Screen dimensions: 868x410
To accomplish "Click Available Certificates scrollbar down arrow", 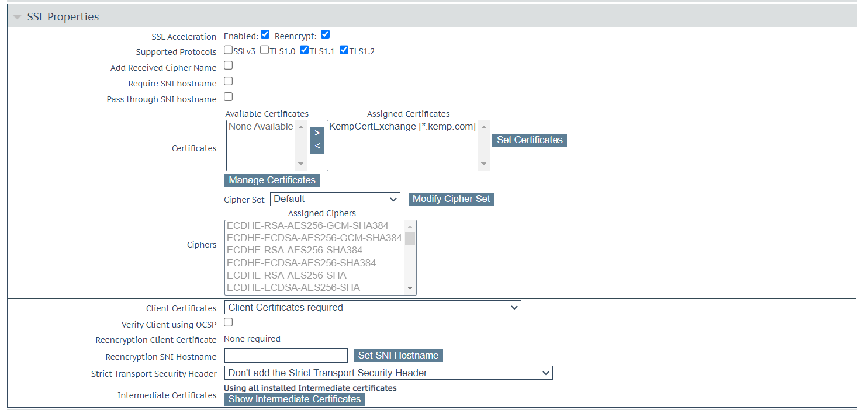I will tap(301, 164).
